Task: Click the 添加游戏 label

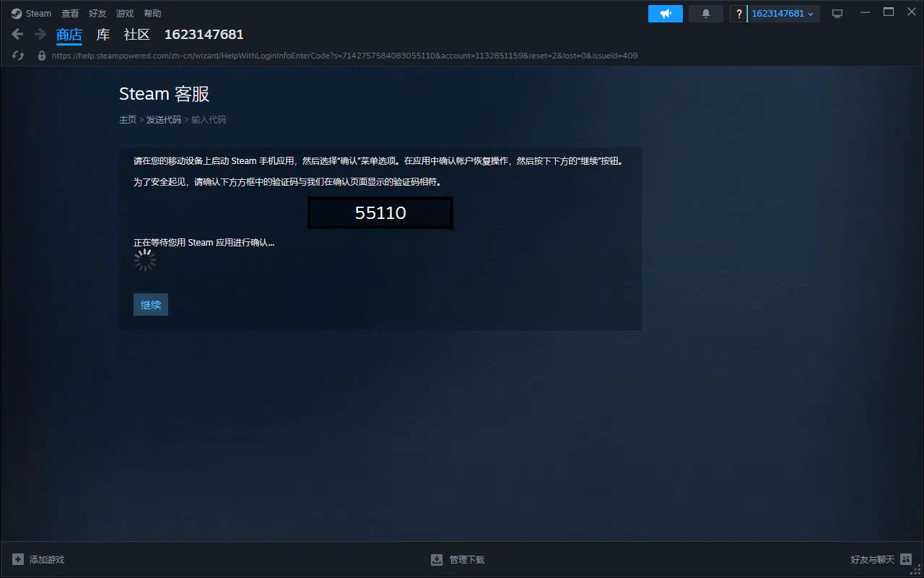Action: (47, 560)
